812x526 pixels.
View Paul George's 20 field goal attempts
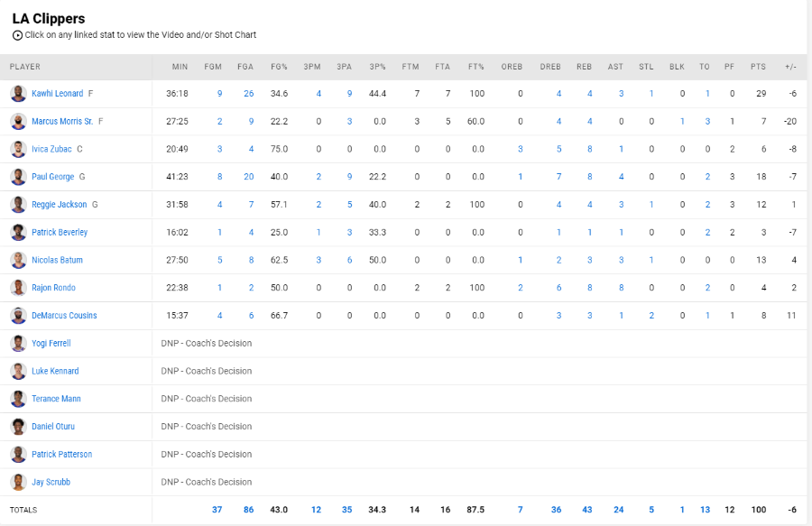tap(249, 177)
